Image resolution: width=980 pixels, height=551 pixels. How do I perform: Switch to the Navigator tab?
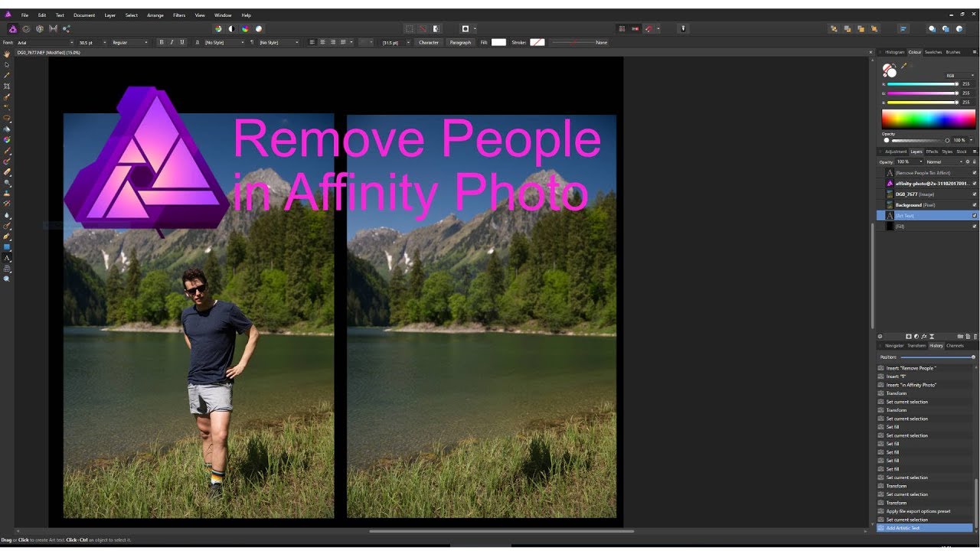pyautogui.click(x=894, y=346)
